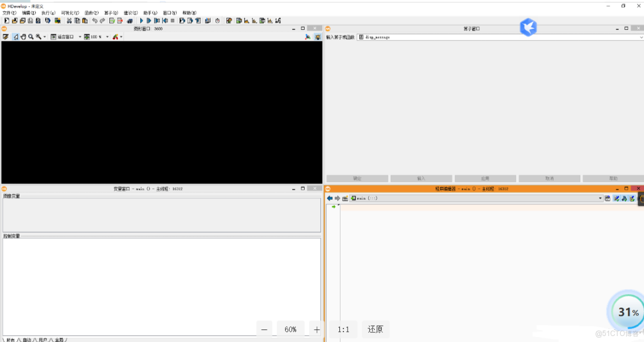Click the New Program icon in main toolbar
Viewport: 644px width, 342px height.
click(x=7, y=21)
